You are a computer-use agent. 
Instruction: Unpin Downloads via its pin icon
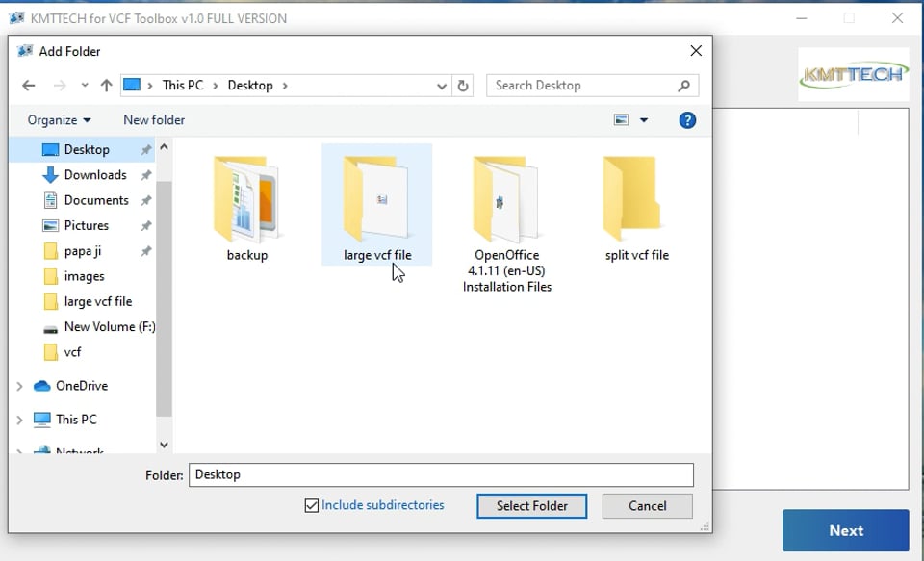pyautogui.click(x=146, y=175)
